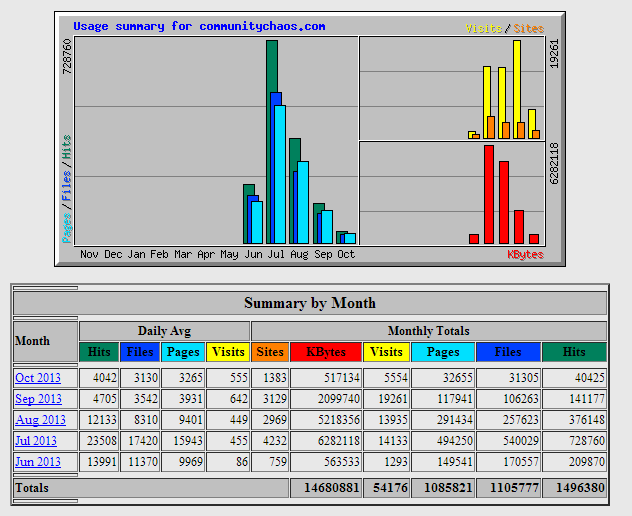The width and height of the screenshot is (632, 516).
Task: Click the usage summary chart image
Action: pyautogui.click(x=310, y=139)
